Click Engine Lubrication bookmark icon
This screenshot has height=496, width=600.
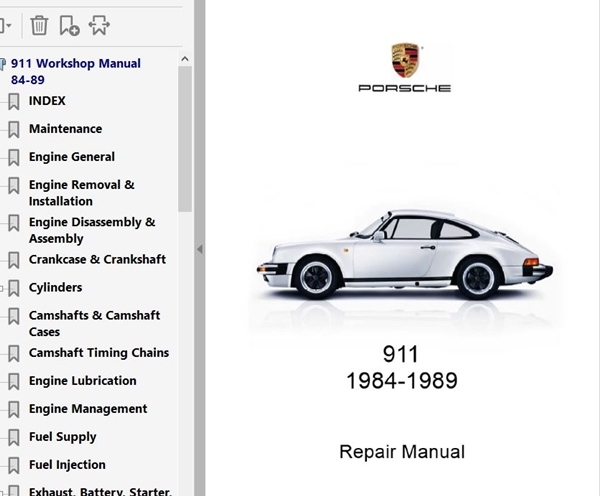pos(14,381)
